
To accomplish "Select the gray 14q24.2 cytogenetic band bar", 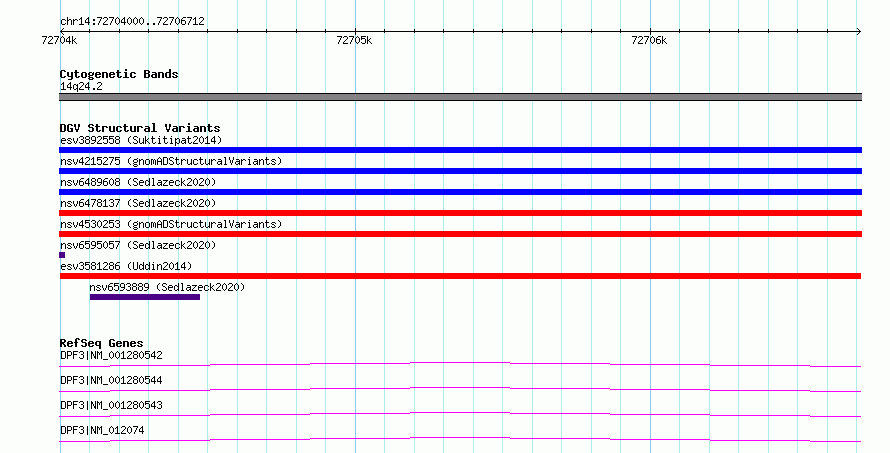I will [460, 97].
